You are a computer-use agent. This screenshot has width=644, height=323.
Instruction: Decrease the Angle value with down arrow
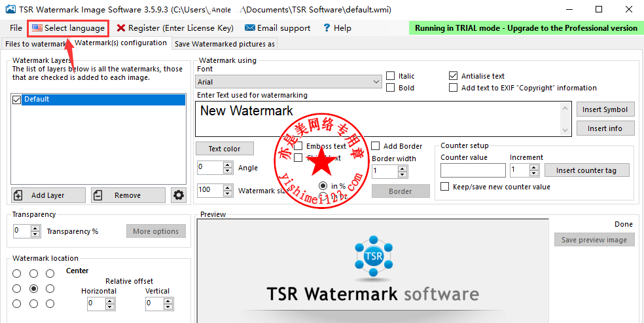tap(228, 170)
